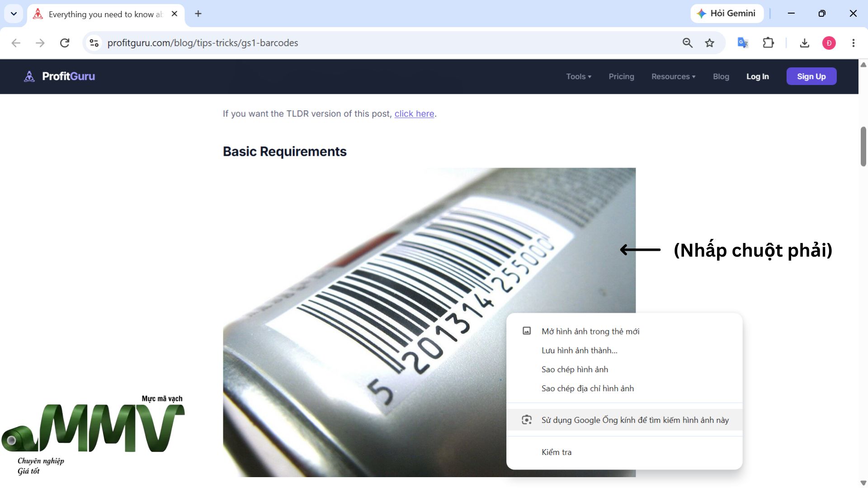Select 'Sử dụng Google Ống kính' search option

point(624,420)
